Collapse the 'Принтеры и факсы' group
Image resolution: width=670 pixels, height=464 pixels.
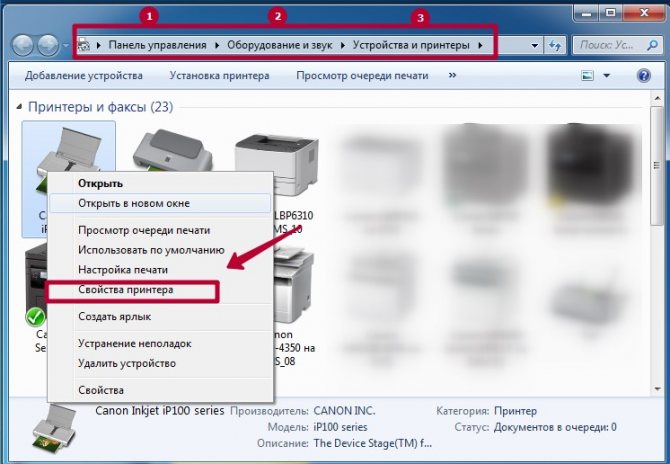(x=19, y=106)
